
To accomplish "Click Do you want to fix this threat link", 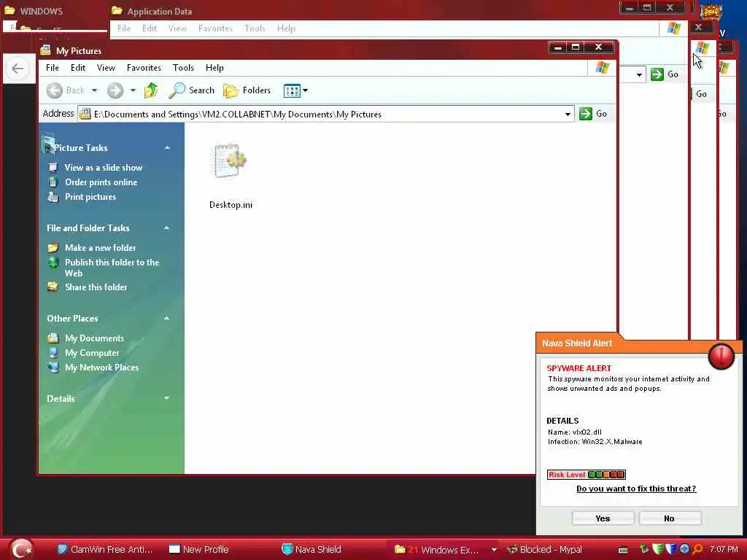I will [636, 489].
